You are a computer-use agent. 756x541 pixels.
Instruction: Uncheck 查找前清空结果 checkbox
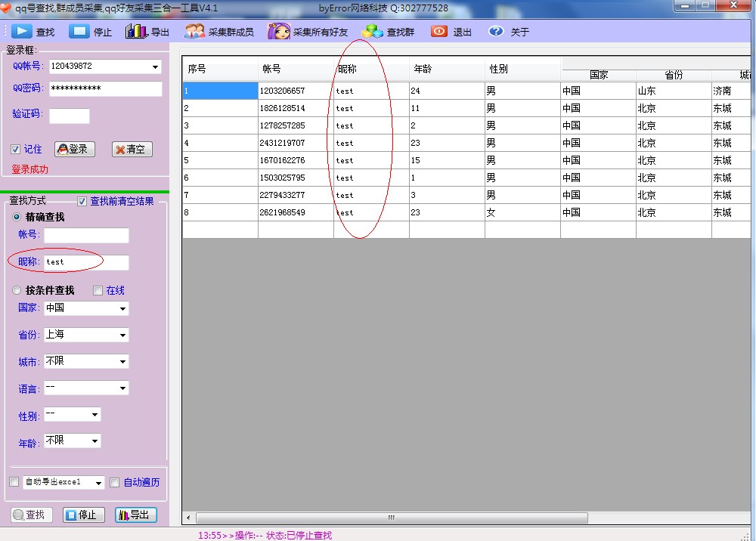pyautogui.click(x=82, y=202)
